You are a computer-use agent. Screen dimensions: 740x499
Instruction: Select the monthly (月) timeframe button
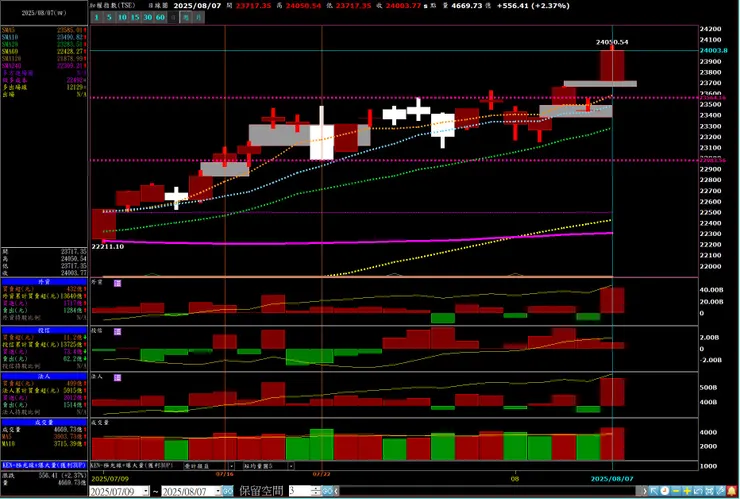[199, 17]
